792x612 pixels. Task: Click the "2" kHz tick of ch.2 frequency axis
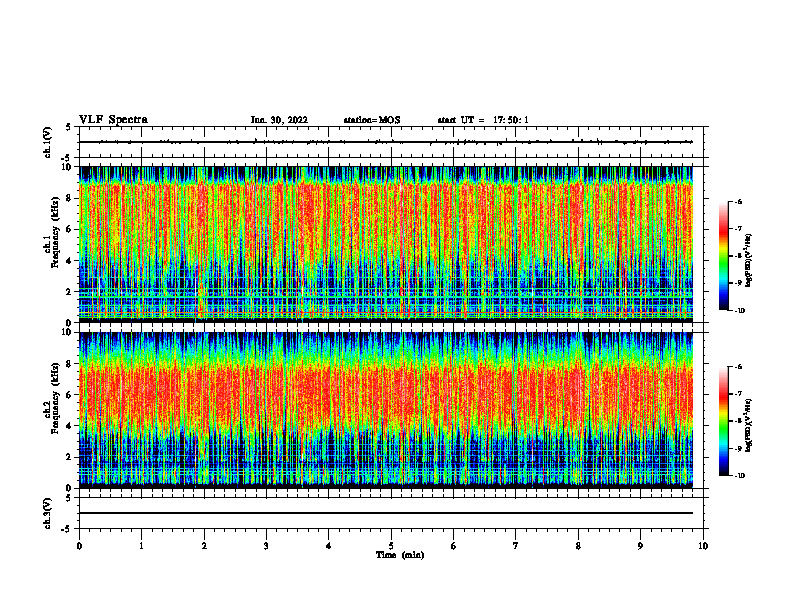[x=70, y=457]
